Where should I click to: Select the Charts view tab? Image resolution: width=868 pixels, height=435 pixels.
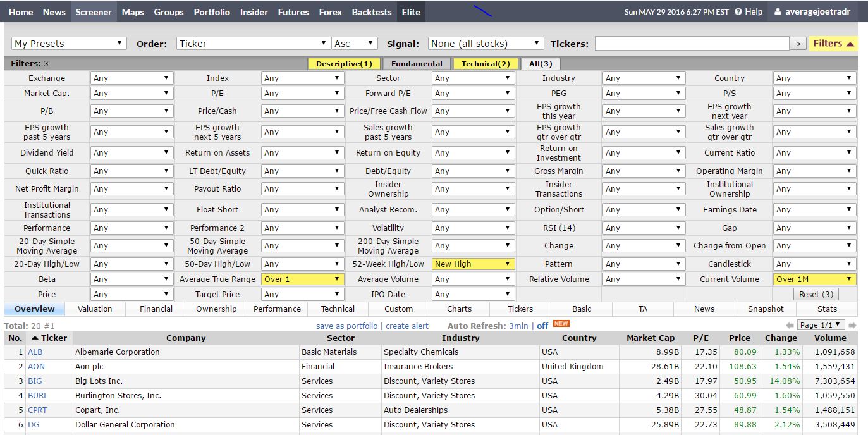[459, 309]
